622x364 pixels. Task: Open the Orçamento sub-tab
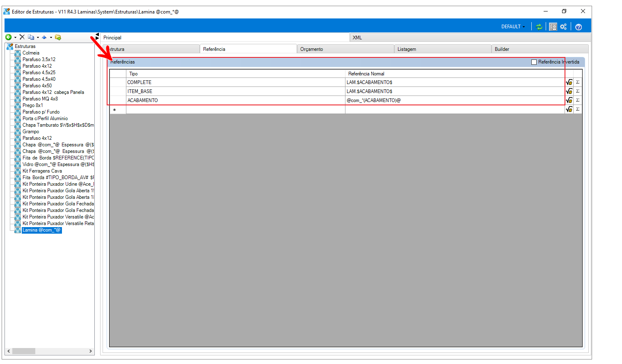pos(345,49)
